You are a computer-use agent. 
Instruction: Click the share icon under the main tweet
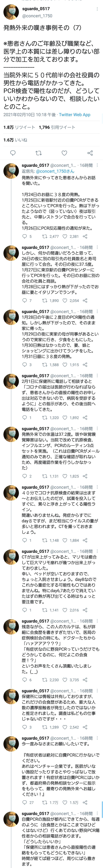click(x=90, y=153)
